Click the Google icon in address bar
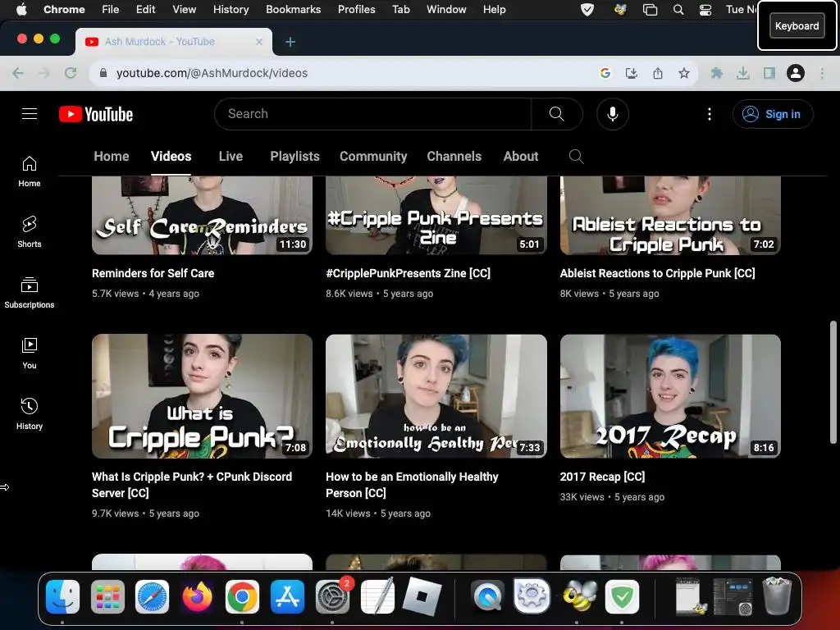Screen dimensions: 840x630 (605, 73)
